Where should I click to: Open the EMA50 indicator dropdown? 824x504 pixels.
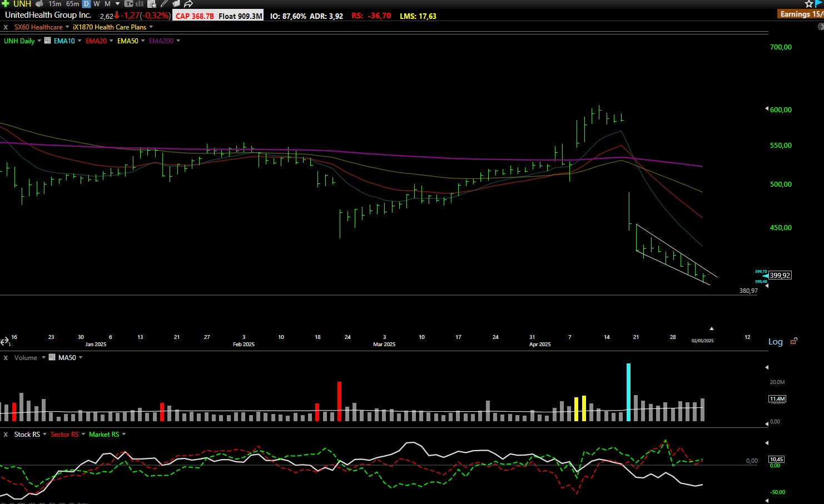[x=143, y=41]
